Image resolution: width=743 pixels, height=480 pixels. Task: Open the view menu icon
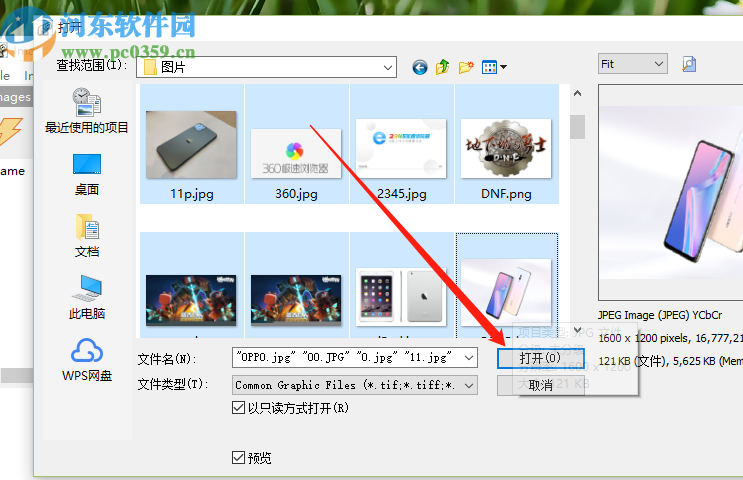tap(489, 67)
